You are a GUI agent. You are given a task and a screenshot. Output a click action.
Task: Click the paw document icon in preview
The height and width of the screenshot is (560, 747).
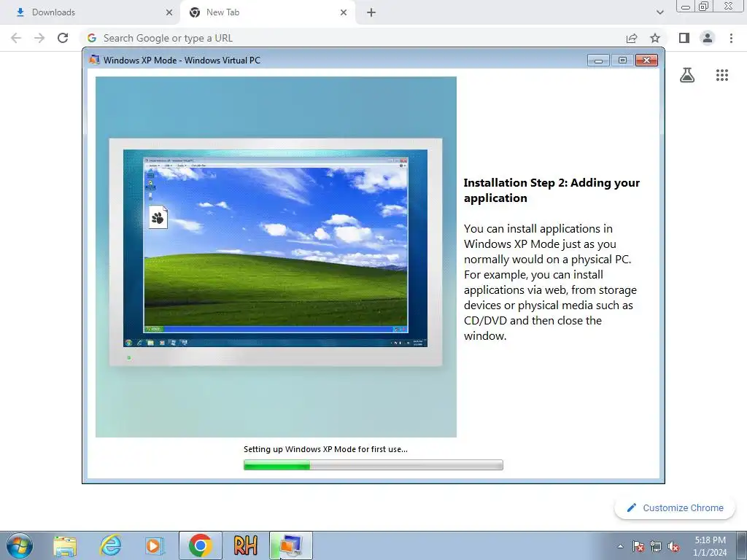(158, 217)
